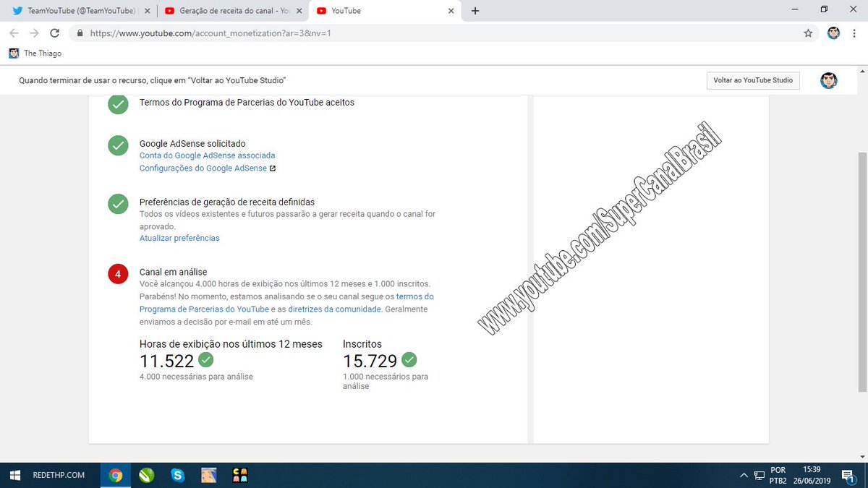Open Chrome from the taskbar

[x=115, y=475]
